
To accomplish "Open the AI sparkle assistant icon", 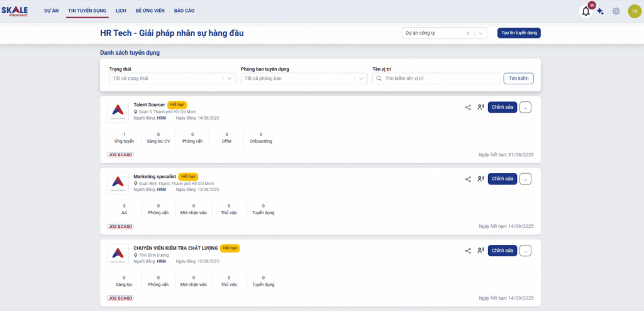I will (x=601, y=11).
